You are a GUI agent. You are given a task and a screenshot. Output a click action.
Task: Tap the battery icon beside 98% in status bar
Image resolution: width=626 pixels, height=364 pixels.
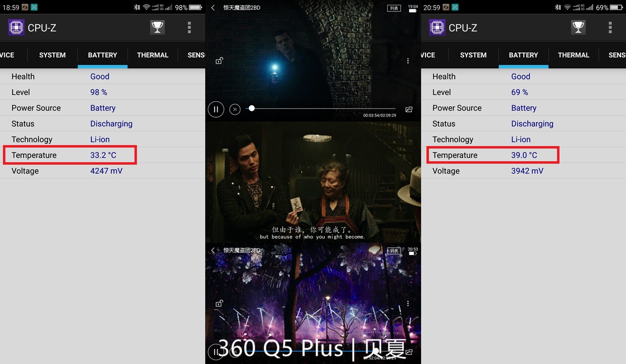point(196,7)
